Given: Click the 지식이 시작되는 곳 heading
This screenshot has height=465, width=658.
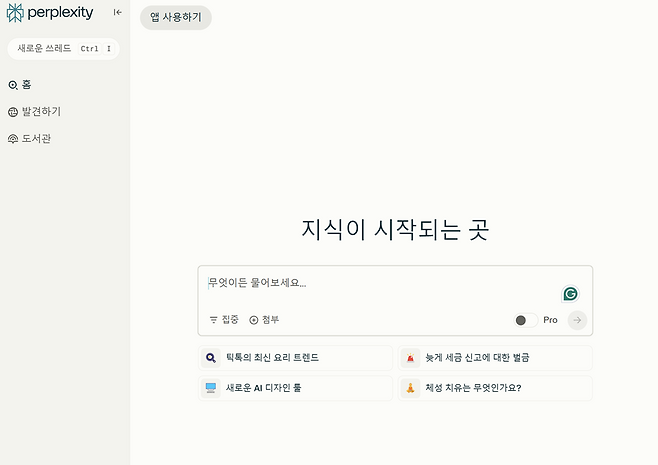Looking at the screenshot, I should [395, 230].
